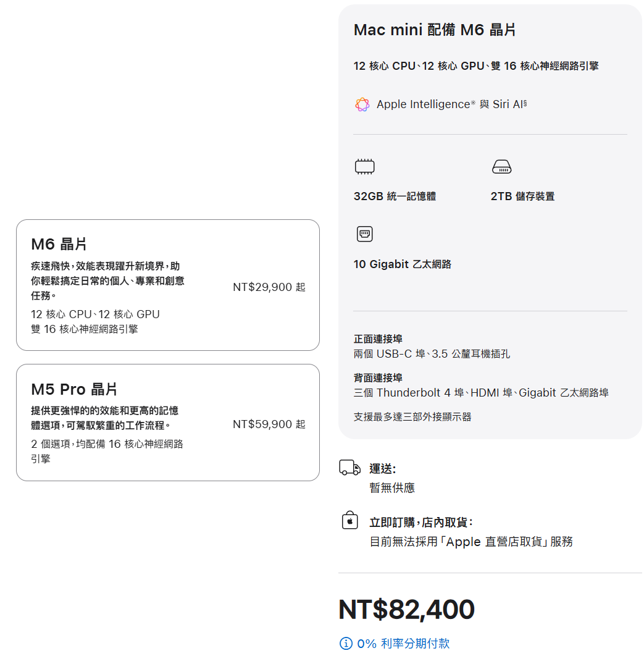
Task: Click the info circle icon beside 0% 利率
Action: tap(346, 643)
